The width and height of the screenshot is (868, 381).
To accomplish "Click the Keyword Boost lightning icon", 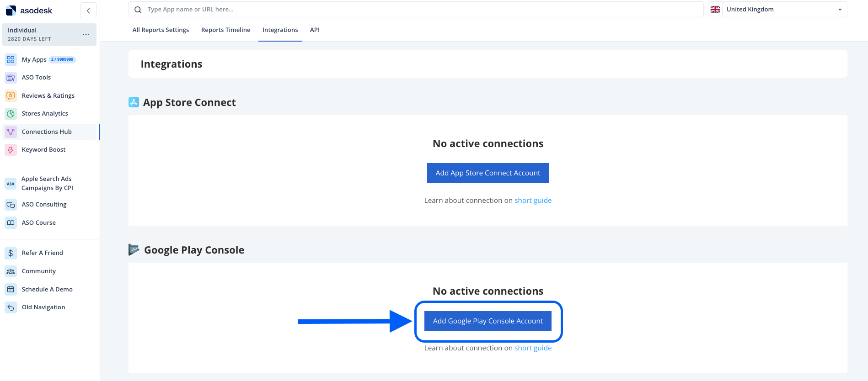I will coord(11,150).
